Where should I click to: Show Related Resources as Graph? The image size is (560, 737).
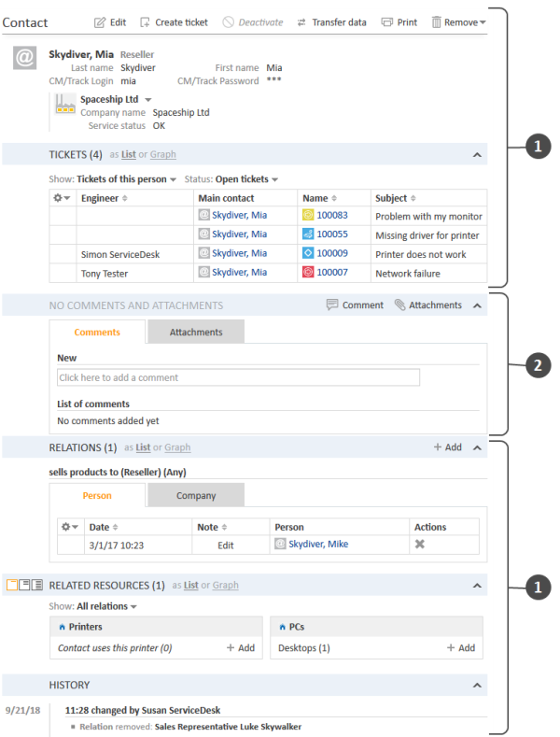coord(225,586)
